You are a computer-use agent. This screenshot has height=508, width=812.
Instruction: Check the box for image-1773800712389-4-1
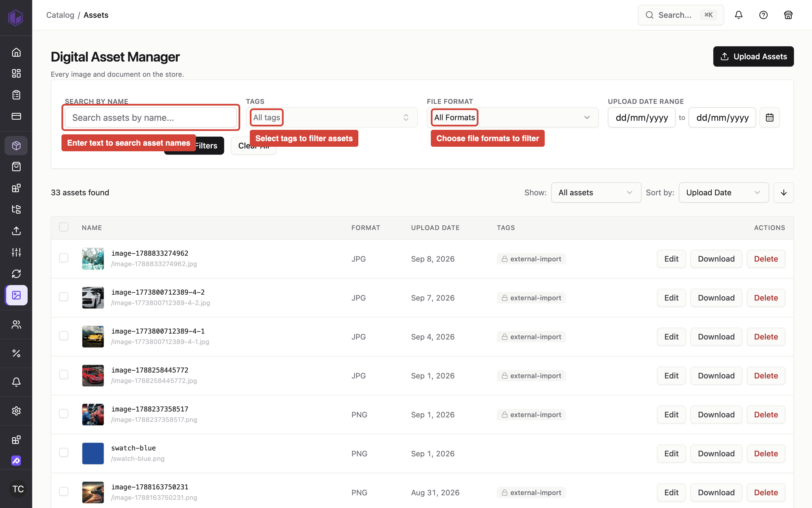[64, 336]
